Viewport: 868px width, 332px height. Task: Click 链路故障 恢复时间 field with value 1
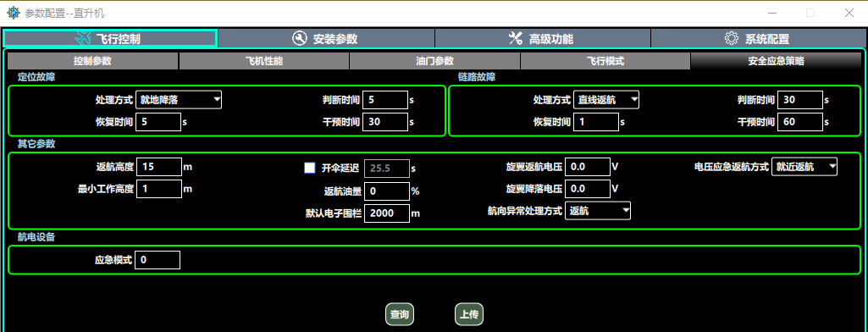pyautogui.click(x=595, y=122)
